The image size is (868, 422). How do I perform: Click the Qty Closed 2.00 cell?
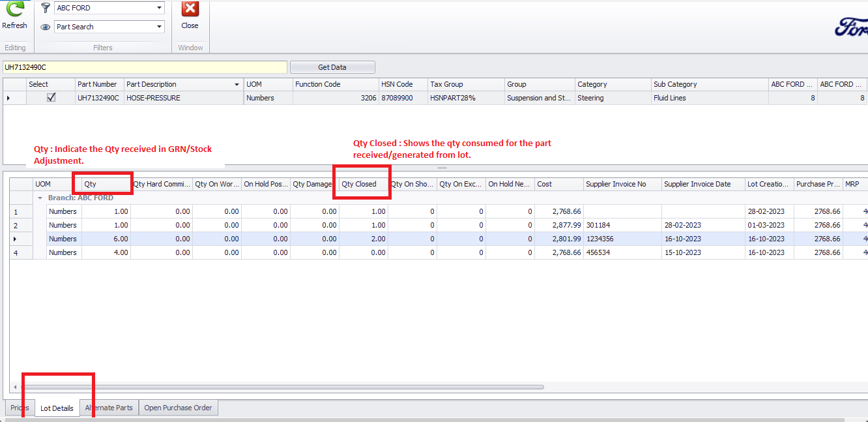point(364,239)
